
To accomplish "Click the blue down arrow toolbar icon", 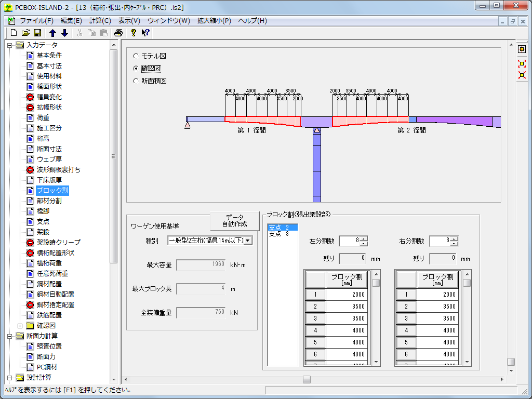I will tap(64, 33).
